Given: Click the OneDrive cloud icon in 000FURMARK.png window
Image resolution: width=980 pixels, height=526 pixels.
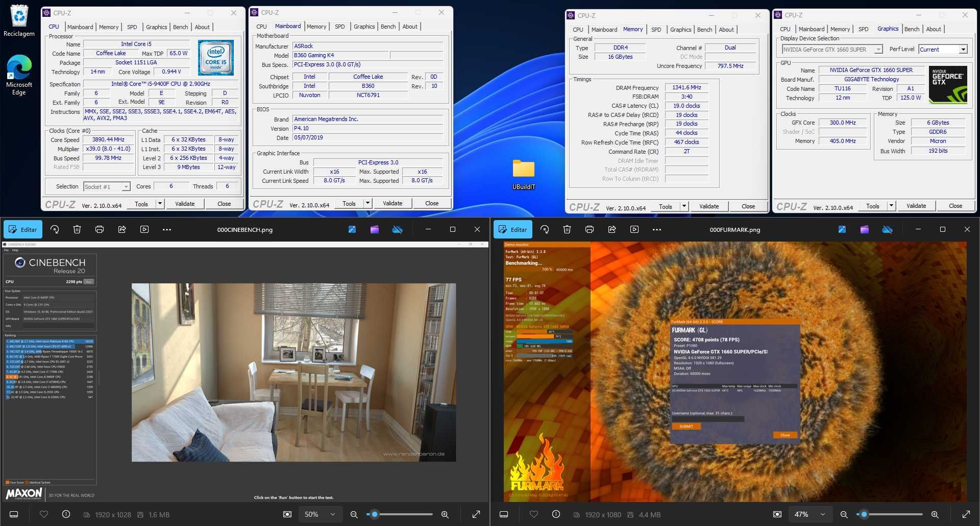Looking at the screenshot, I should (x=887, y=230).
